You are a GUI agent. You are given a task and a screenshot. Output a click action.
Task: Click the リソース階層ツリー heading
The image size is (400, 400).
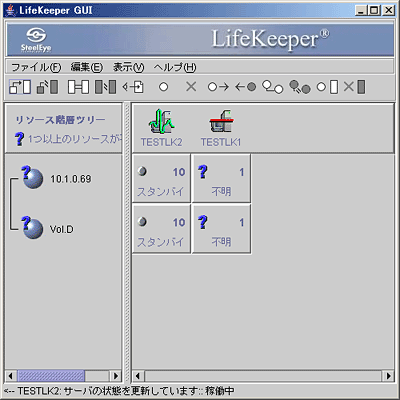tap(60, 120)
